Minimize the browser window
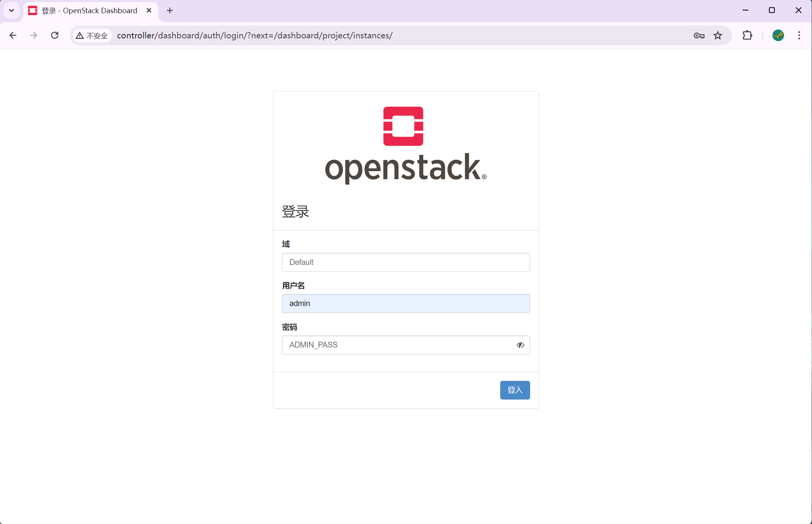The height and width of the screenshot is (524, 812). pos(745,10)
